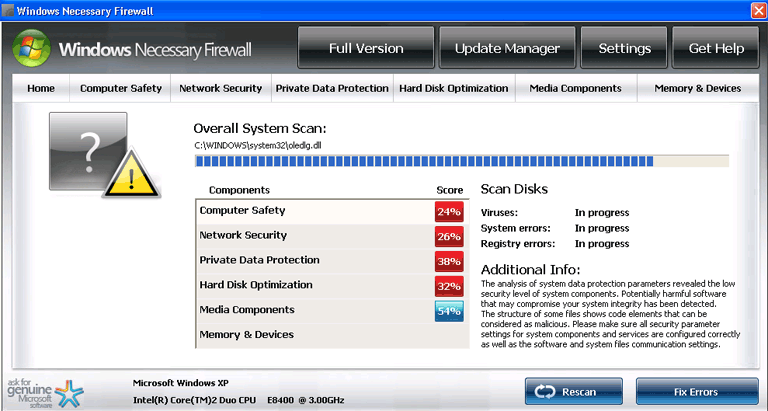Open the Memory & Devices tab
The width and height of the screenshot is (768, 411).
click(697, 89)
